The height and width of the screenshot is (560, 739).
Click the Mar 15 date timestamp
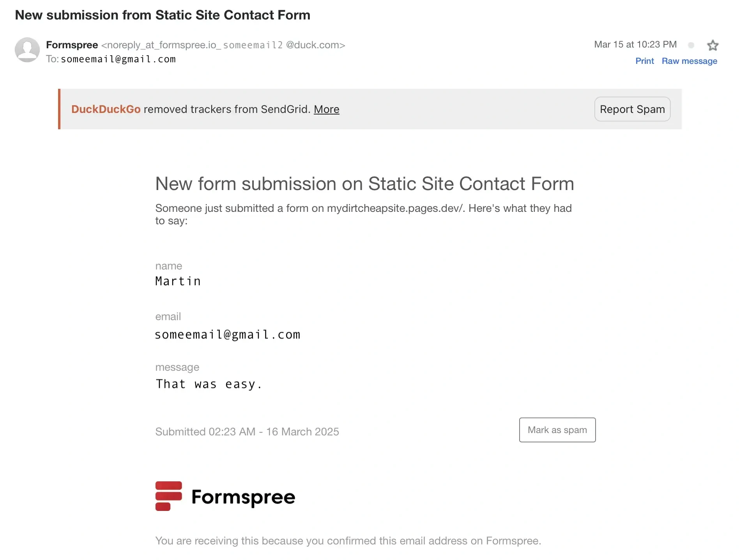(635, 44)
